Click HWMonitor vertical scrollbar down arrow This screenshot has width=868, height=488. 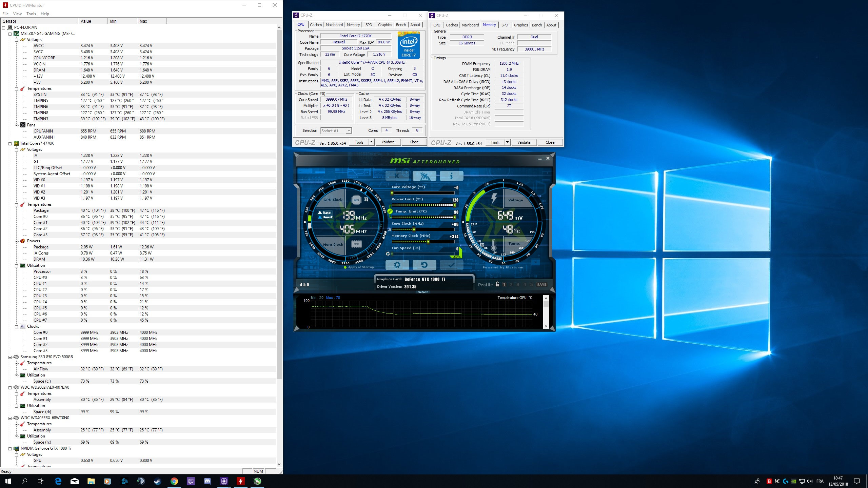point(279,464)
